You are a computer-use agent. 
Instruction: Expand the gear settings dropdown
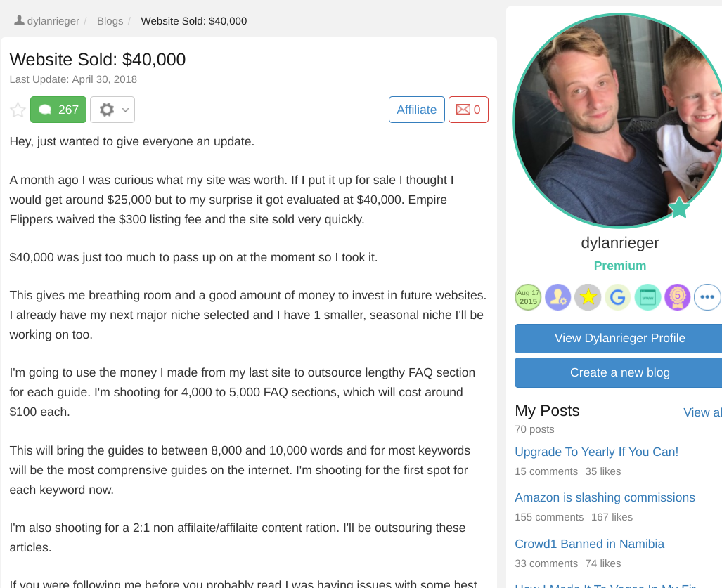(112, 110)
